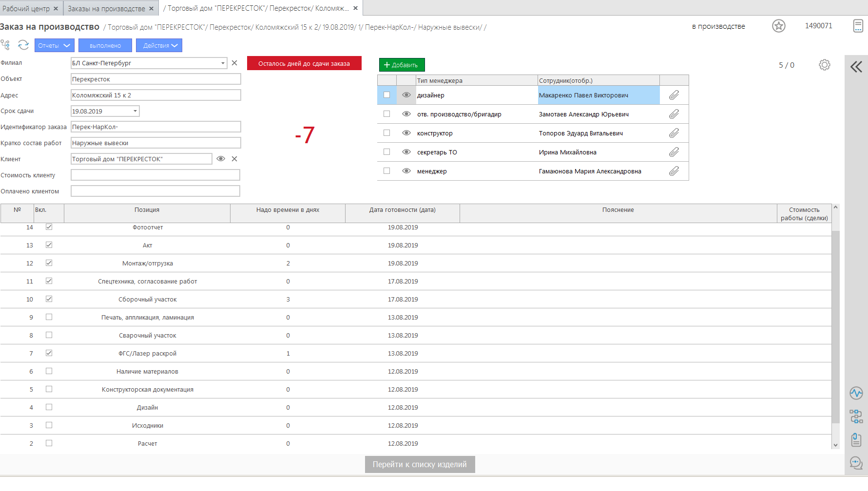This screenshot has width=868, height=491.
Task: Toggle eye icon for конструктор row
Action: 406,133
